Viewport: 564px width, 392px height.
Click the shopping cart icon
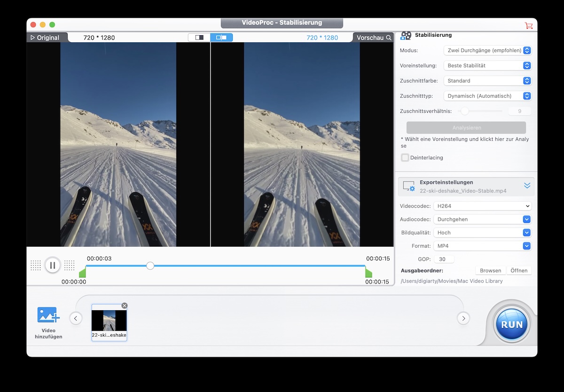tap(529, 25)
